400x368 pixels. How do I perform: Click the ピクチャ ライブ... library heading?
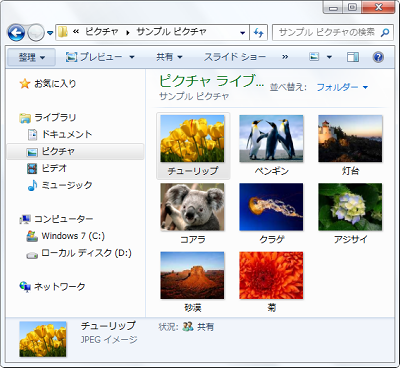pos(212,81)
